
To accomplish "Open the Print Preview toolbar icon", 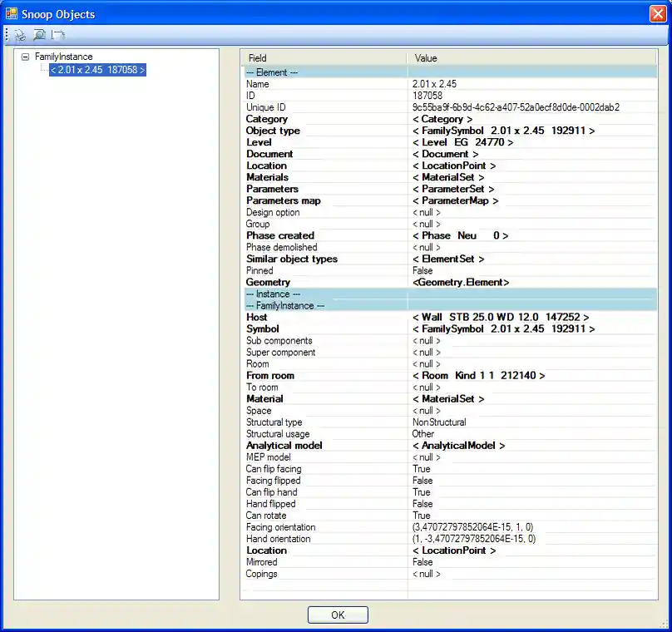I will pos(38,35).
